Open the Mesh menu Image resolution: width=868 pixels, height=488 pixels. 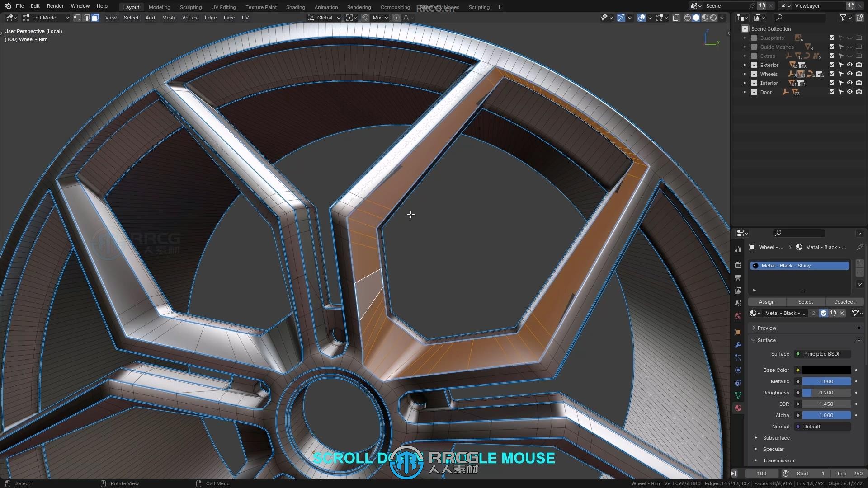pyautogui.click(x=169, y=18)
